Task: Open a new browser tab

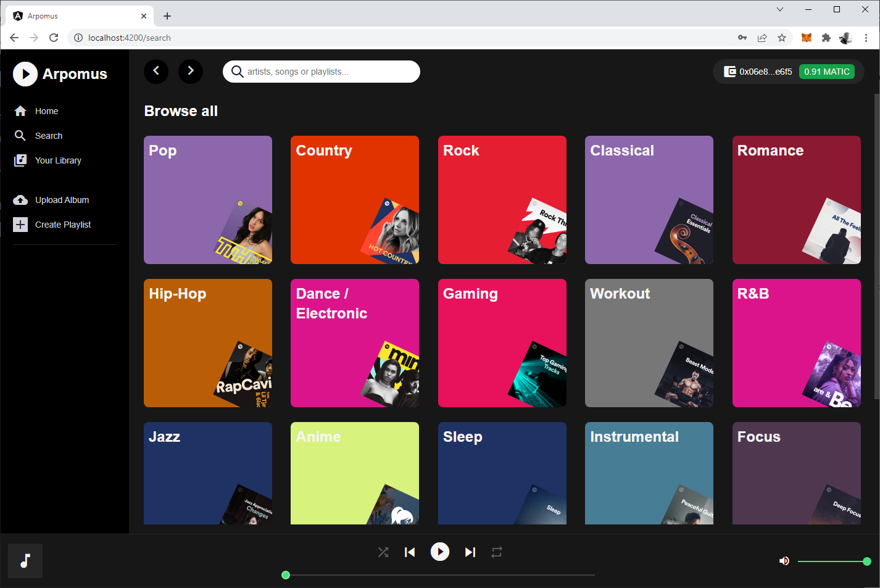Action: (x=167, y=16)
